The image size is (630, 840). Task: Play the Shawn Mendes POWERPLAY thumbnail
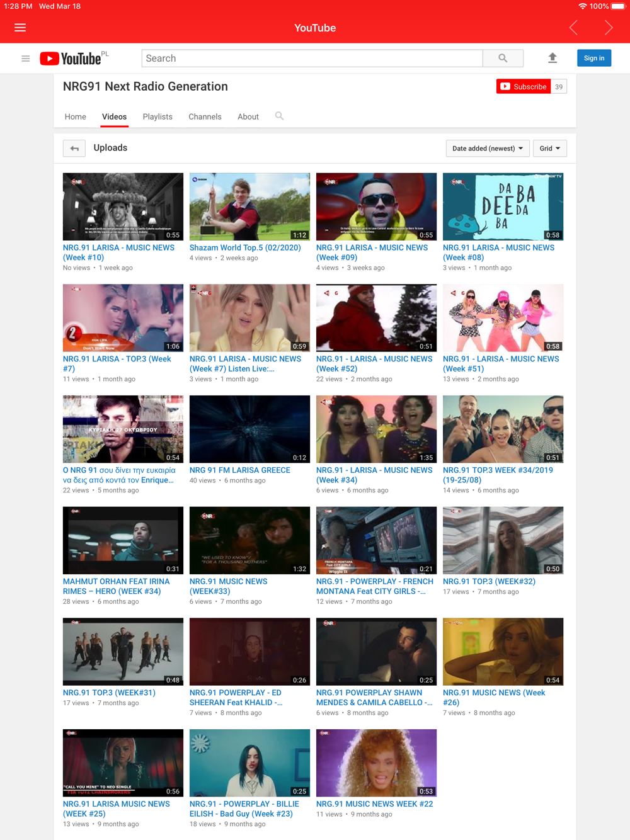(x=376, y=652)
